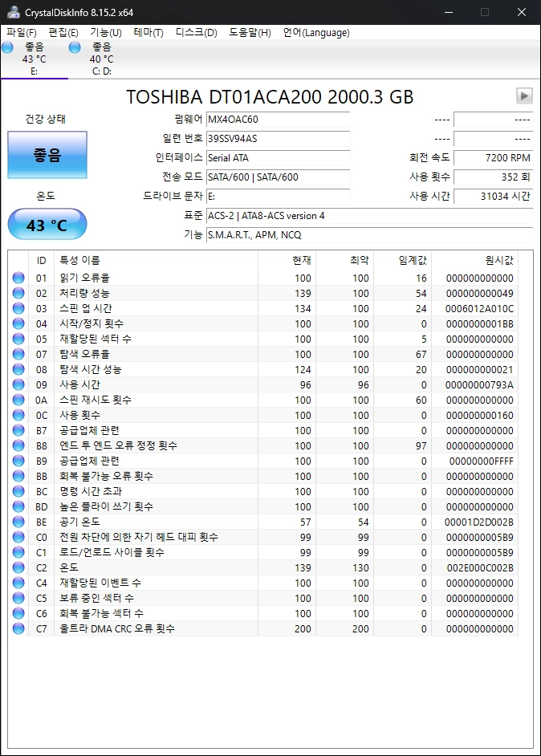This screenshot has height=756, width=541.
Task: Click status orb of row BB 회복 불가능 오류 횟수
Action: coord(18,476)
